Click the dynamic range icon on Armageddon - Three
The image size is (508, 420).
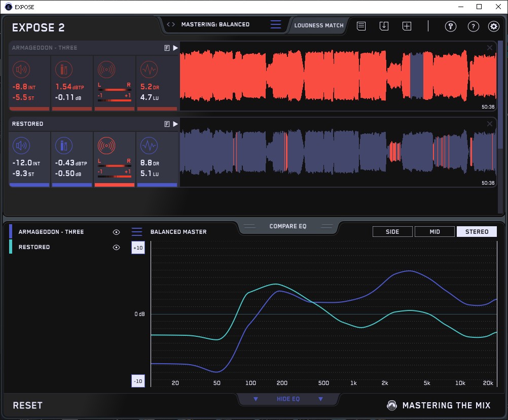[149, 69]
